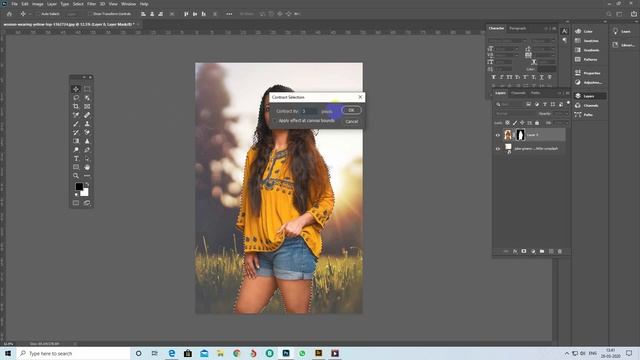Screen dimensions: 640x360
Task: Hide the bottom background layer eye icon
Action: pos(498,149)
